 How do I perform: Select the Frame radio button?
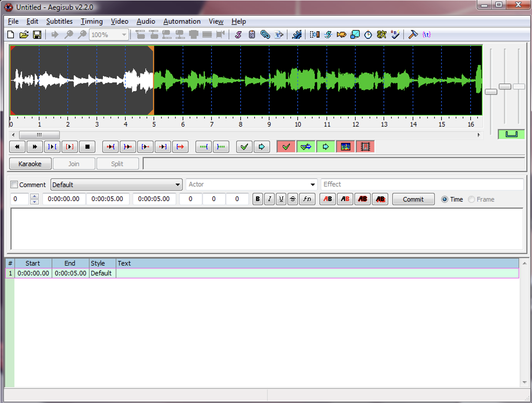coord(472,199)
